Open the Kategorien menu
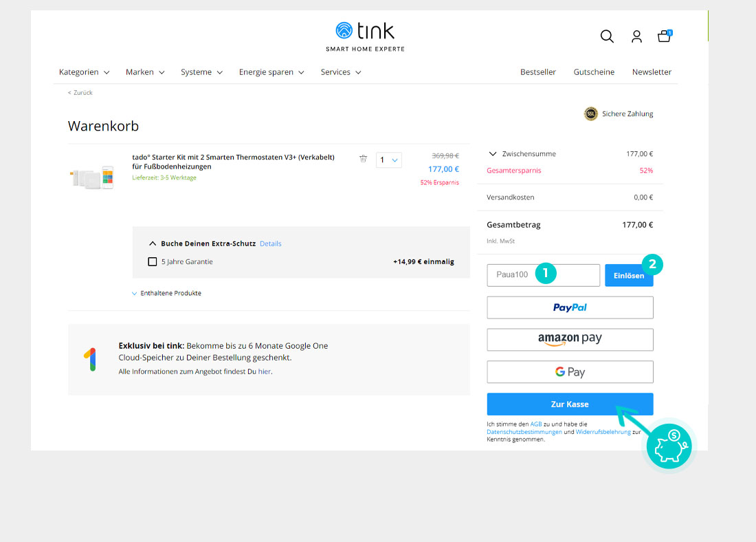The image size is (756, 542). pyautogui.click(x=85, y=72)
